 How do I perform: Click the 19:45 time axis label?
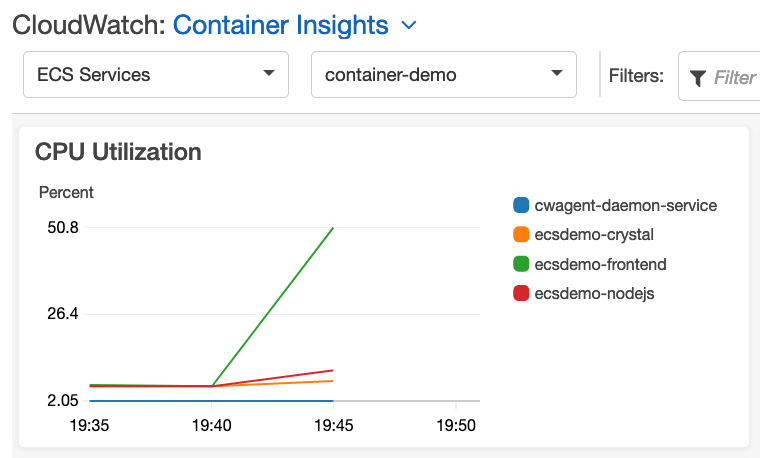click(334, 426)
